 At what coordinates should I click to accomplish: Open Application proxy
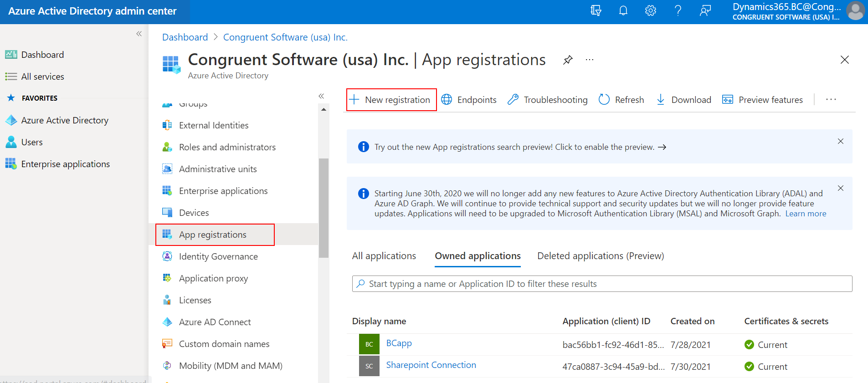213,278
